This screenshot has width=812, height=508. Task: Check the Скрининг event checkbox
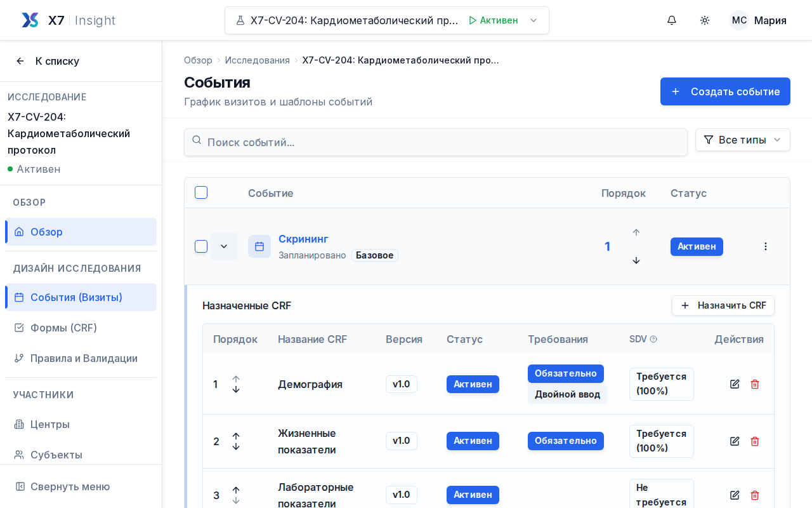tap(201, 246)
